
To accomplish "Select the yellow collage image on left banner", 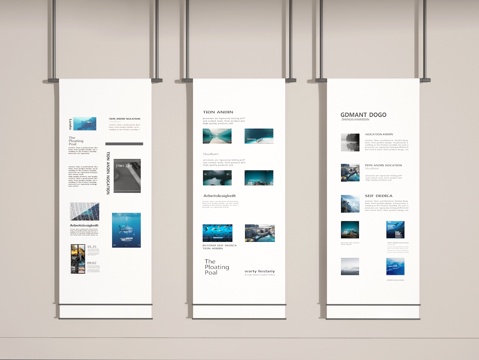I will (x=77, y=259).
